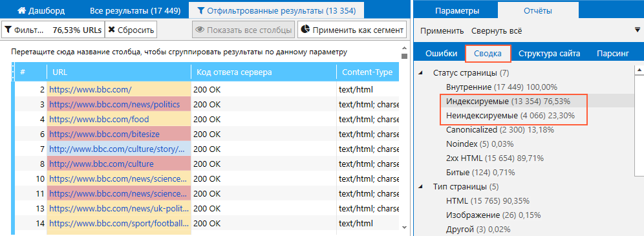Click row number 7 cell
The image size is (644, 236).
(30, 149)
